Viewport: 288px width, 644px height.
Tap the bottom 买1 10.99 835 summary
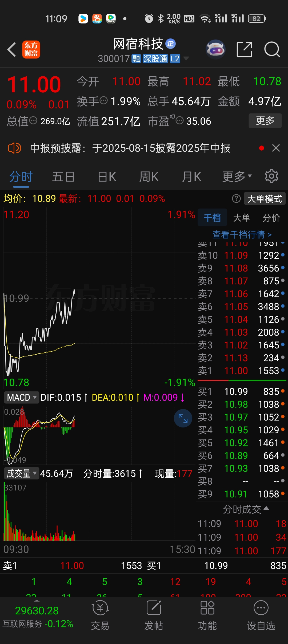216,566
